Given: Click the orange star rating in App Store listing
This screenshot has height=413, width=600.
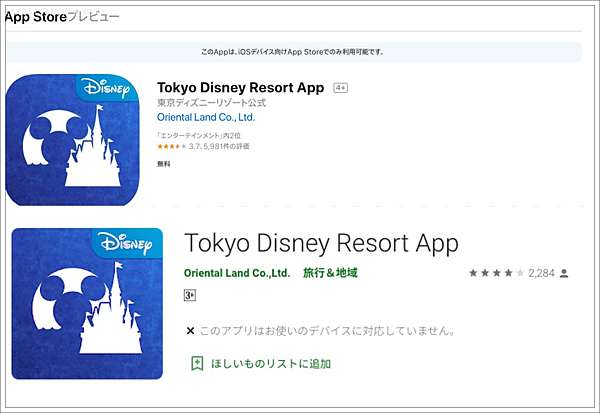Looking at the screenshot, I should click(171, 146).
